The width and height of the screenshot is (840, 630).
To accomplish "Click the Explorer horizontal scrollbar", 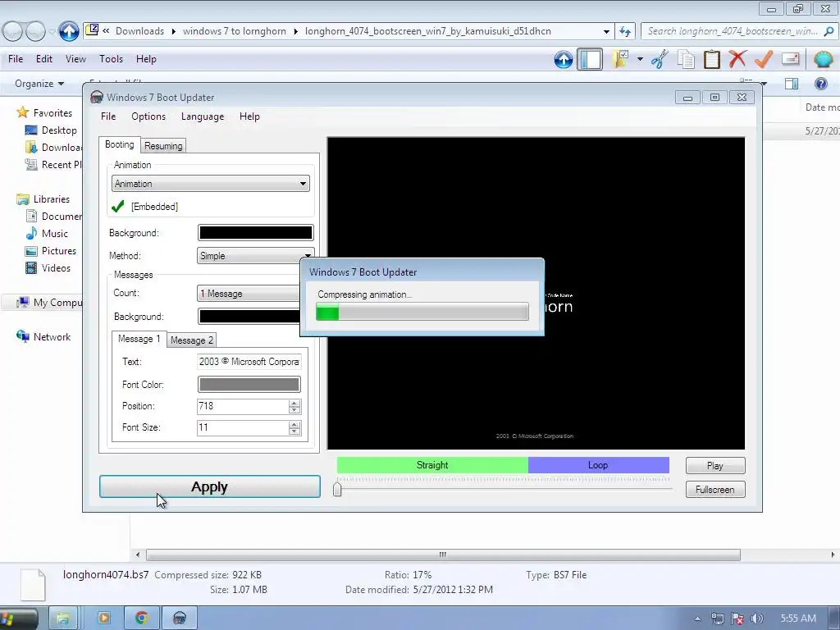I will pos(443,555).
